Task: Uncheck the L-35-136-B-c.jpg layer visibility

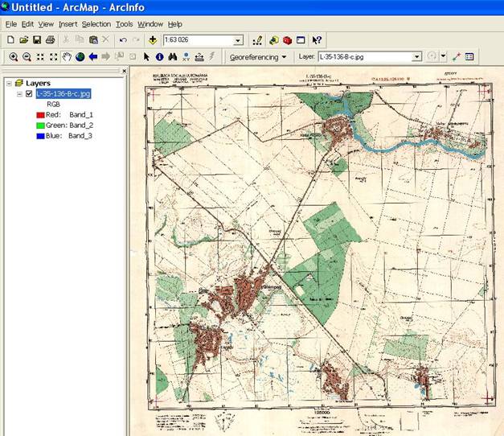Action: 29,93
